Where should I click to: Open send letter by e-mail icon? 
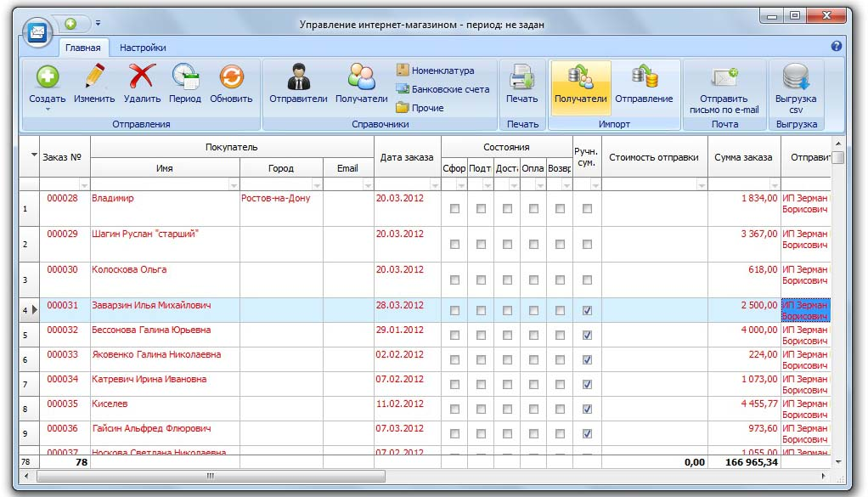[x=724, y=78]
